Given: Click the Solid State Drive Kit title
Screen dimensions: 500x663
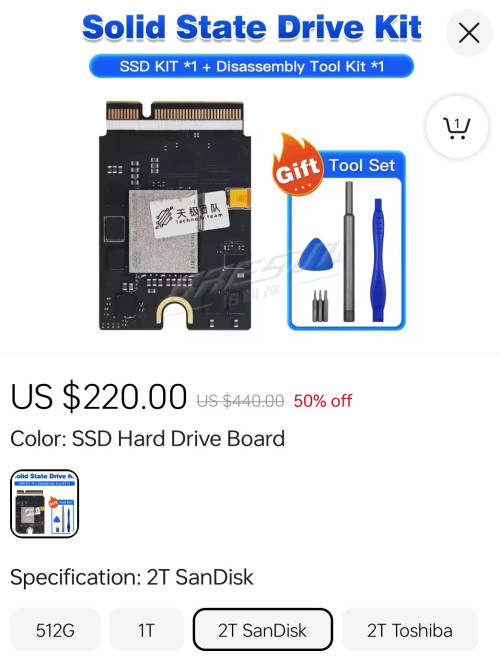Looking at the screenshot, I should (x=252, y=28).
